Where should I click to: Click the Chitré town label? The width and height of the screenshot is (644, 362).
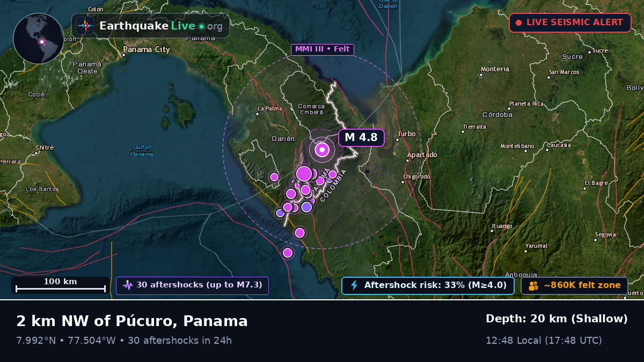coord(45,147)
